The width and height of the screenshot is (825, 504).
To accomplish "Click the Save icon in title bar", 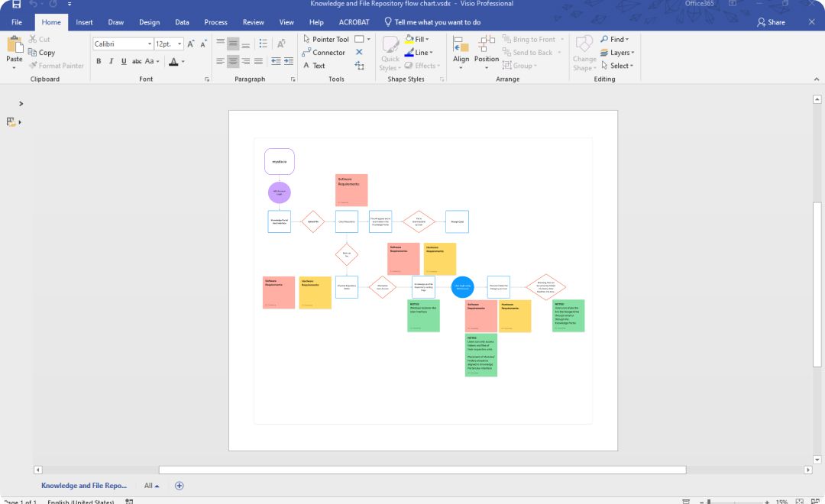I will point(16,5).
